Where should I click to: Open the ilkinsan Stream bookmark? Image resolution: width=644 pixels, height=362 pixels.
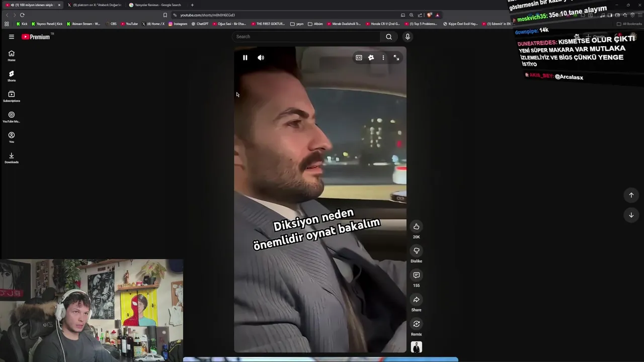click(x=83, y=24)
